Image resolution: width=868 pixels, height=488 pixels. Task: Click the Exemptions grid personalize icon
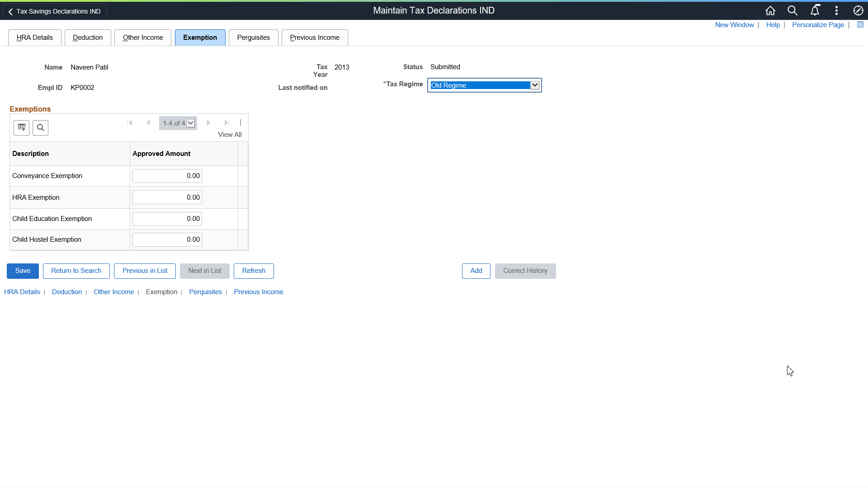point(21,128)
